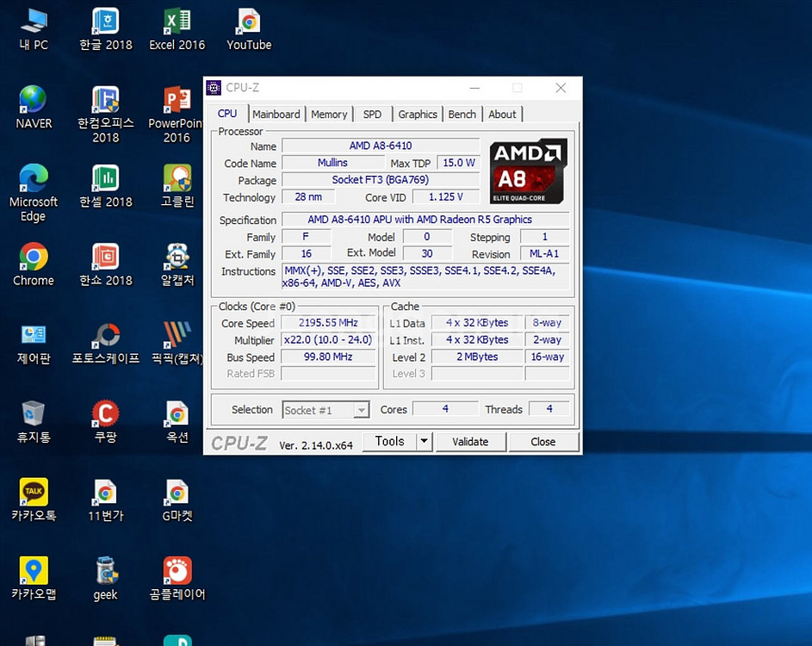Click the x22.0 multiplier value

click(x=328, y=340)
